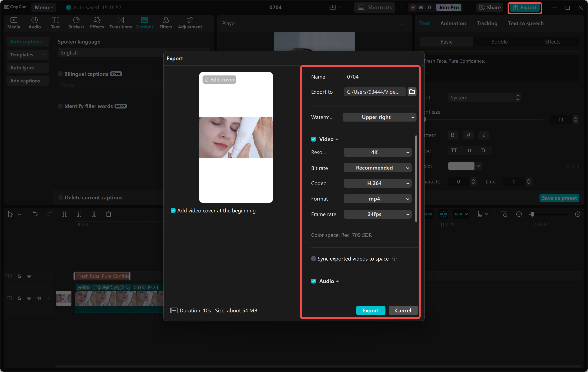The width and height of the screenshot is (588, 372).
Task: Open the Frame rate 24fps dropdown
Action: click(377, 214)
